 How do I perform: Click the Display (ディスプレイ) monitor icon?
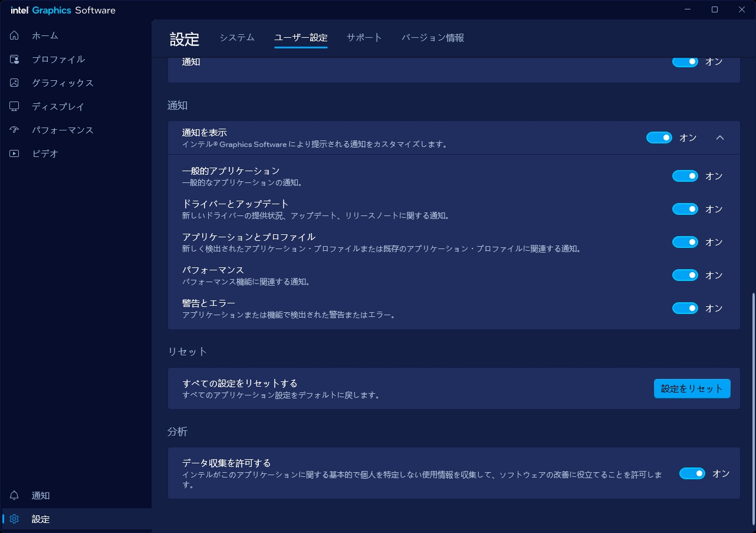(x=15, y=106)
